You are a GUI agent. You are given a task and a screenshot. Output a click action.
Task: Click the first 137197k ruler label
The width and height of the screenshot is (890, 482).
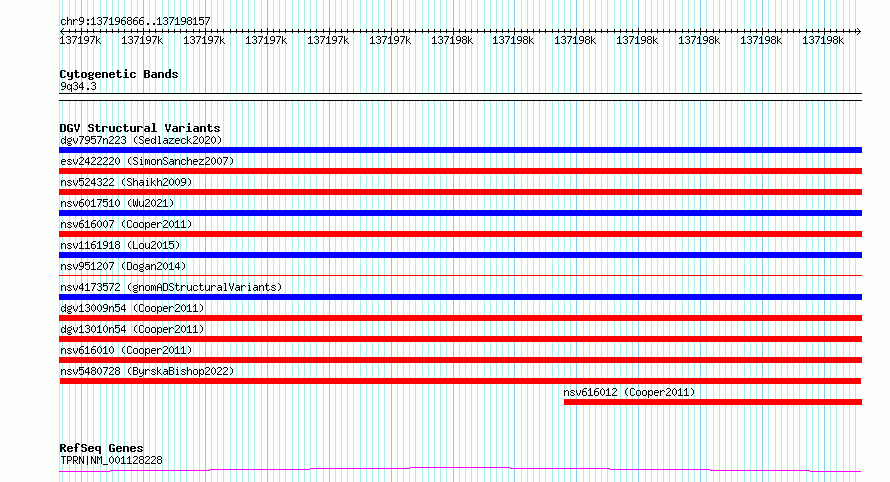[x=80, y=41]
